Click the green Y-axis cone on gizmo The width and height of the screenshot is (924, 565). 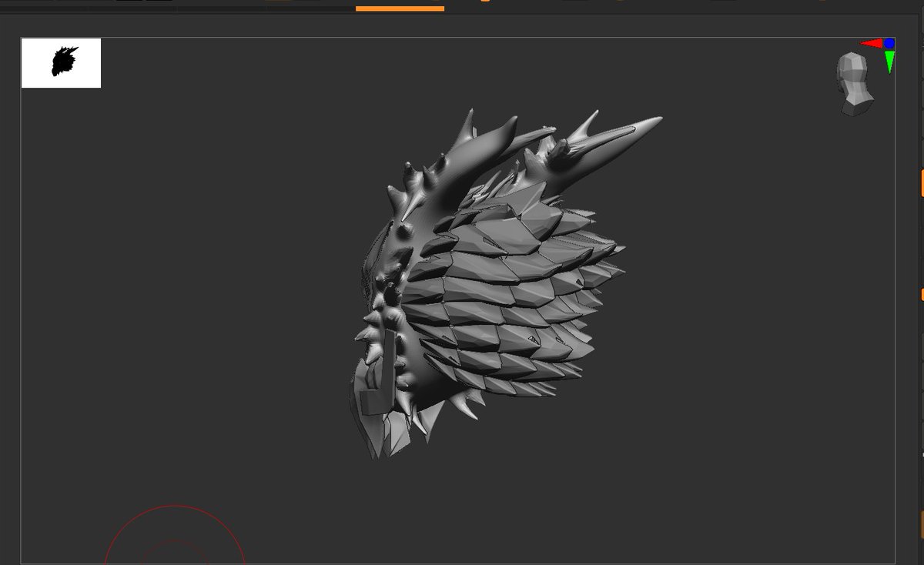(x=889, y=62)
